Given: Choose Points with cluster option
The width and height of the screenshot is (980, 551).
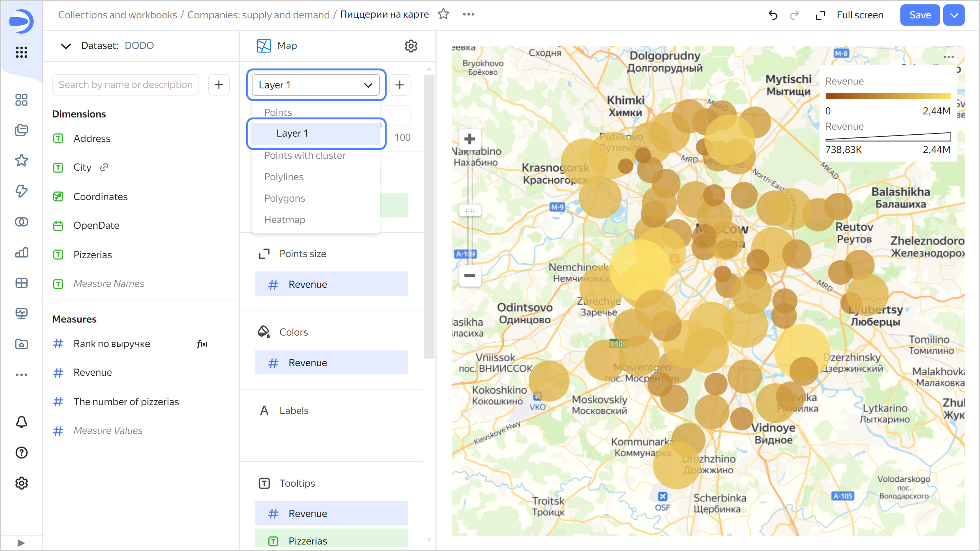Looking at the screenshot, I should 305,155.
